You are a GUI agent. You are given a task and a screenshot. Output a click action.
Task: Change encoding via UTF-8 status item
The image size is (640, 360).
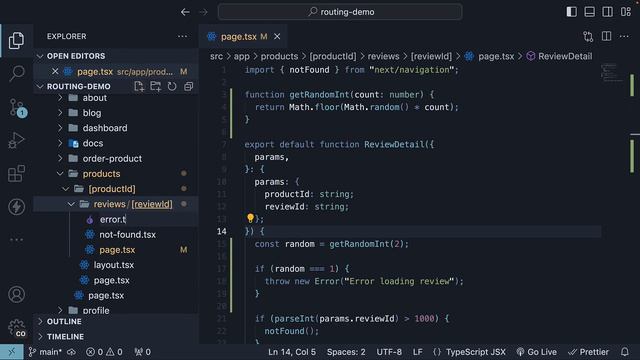[x=389, y=352]
